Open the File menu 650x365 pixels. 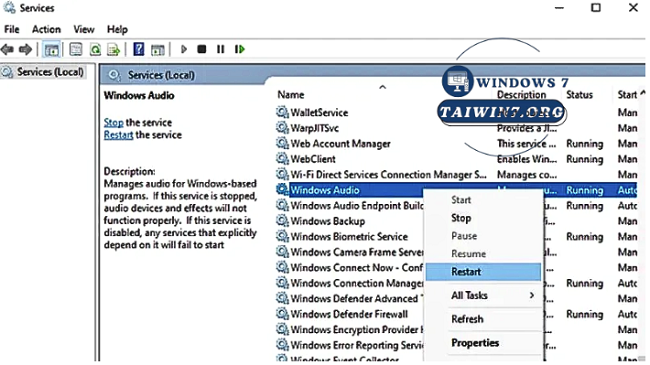12,29
